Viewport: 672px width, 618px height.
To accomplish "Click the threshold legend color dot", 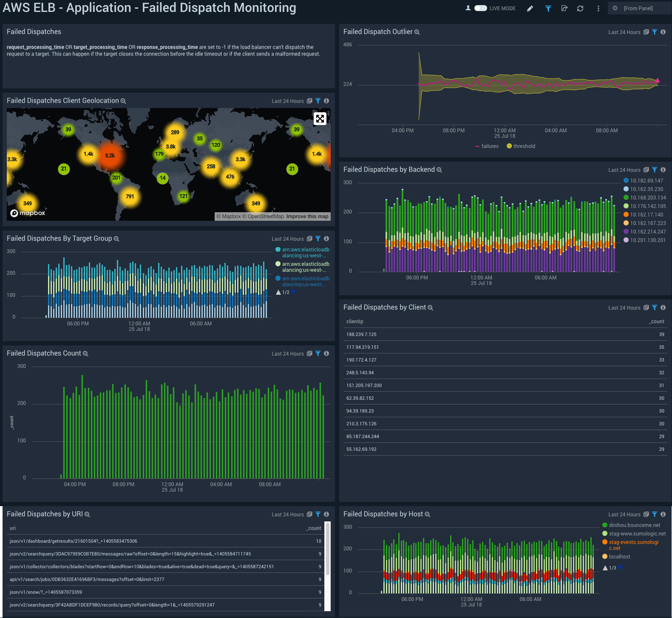I will pos(509,146).
